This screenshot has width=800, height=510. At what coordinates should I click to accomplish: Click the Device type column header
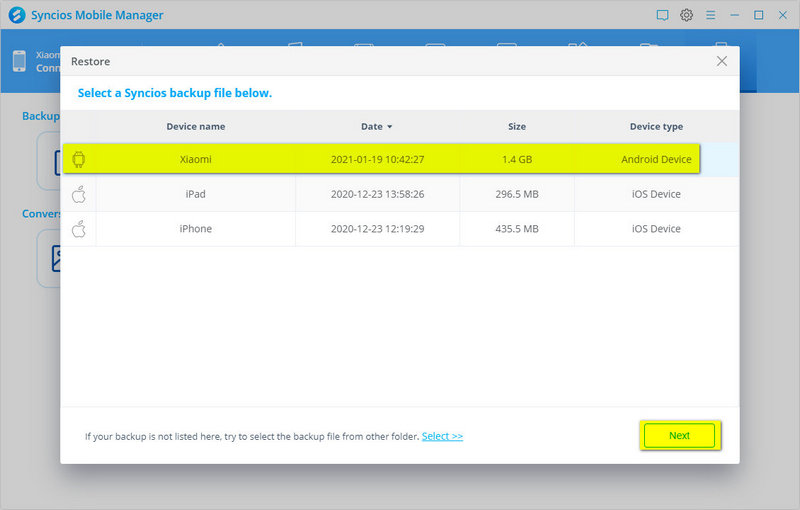click(656, 126)
